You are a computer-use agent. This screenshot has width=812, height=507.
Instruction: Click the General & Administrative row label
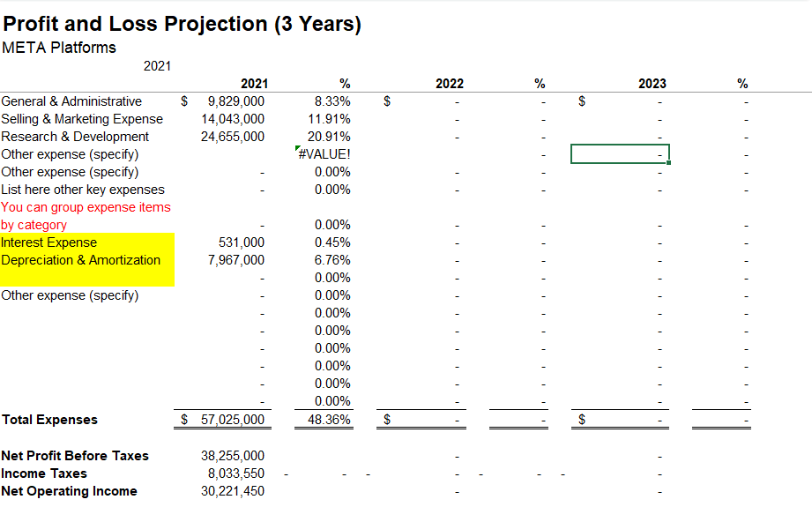71,101
